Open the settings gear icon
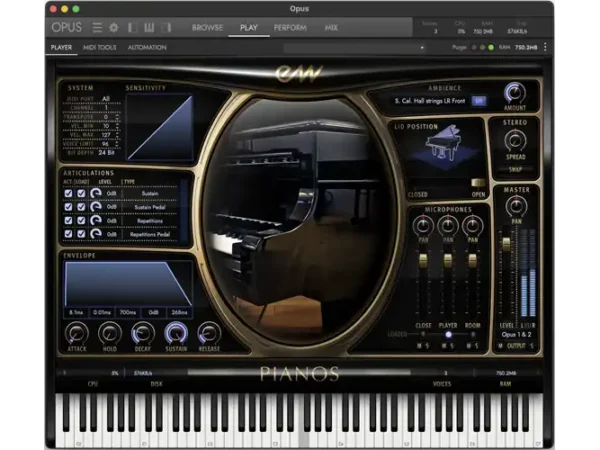The image size is (600, 450). click(x=114, y=28)
